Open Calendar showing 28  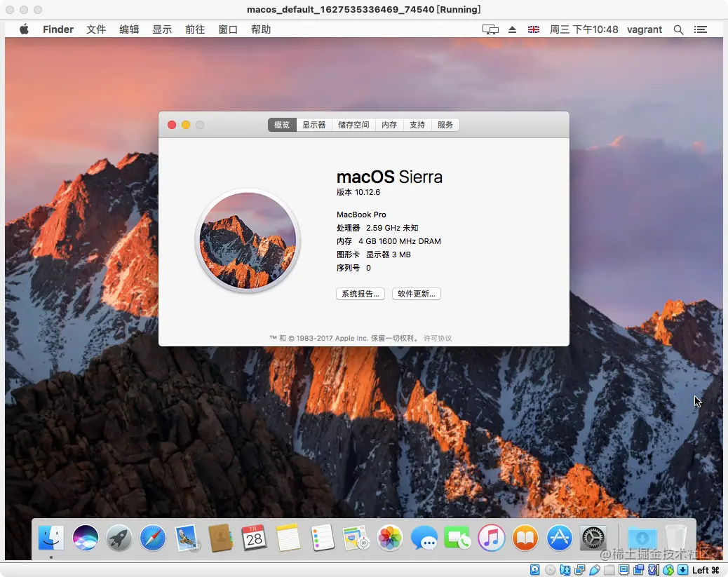[x=254, y=538]
